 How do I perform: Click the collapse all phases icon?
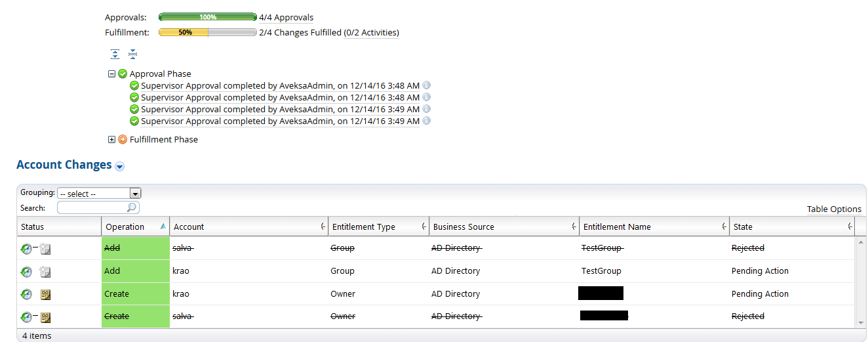132,54
